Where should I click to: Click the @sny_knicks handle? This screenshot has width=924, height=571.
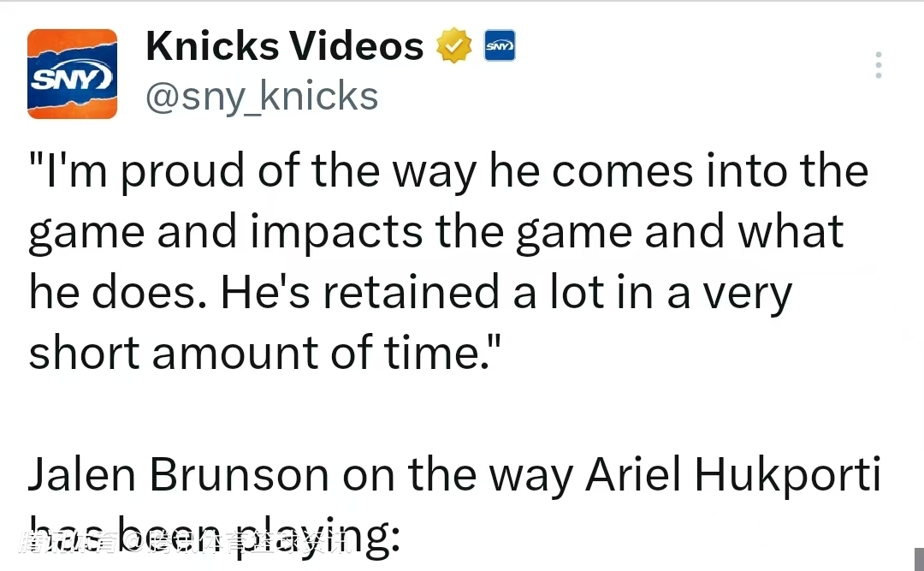pos(262,97)
